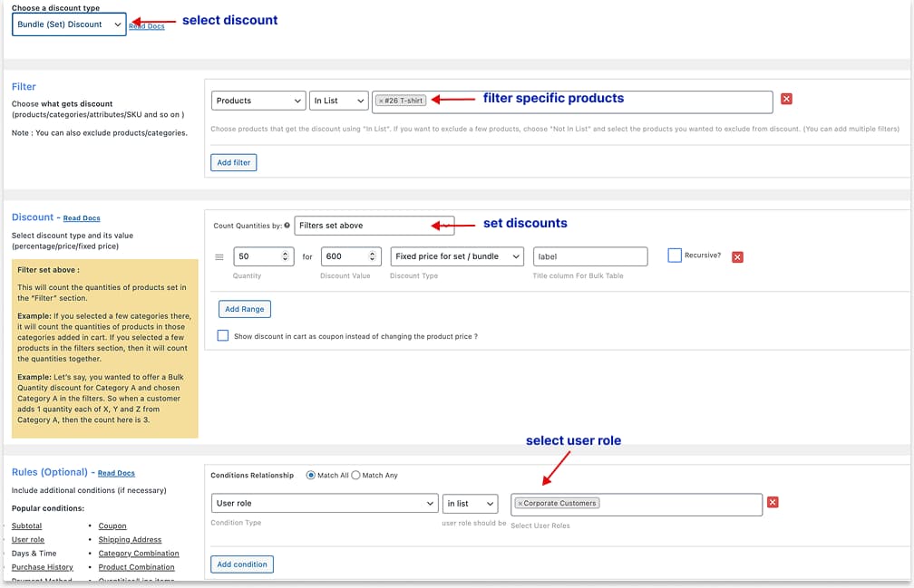Click the "Add Range" button
914x588 pixels.
point(244,308)
